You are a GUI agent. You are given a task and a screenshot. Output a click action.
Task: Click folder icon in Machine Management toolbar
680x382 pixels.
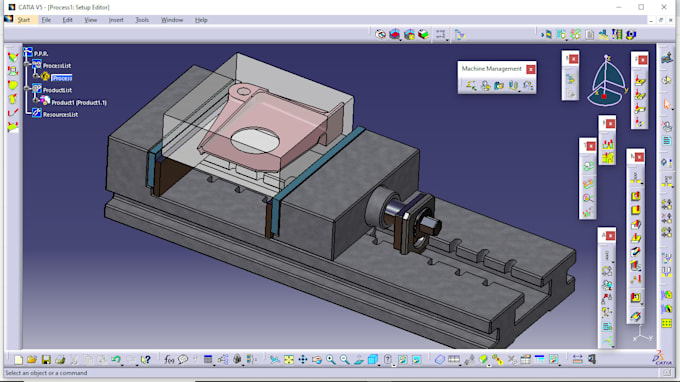tap(499, 86)
